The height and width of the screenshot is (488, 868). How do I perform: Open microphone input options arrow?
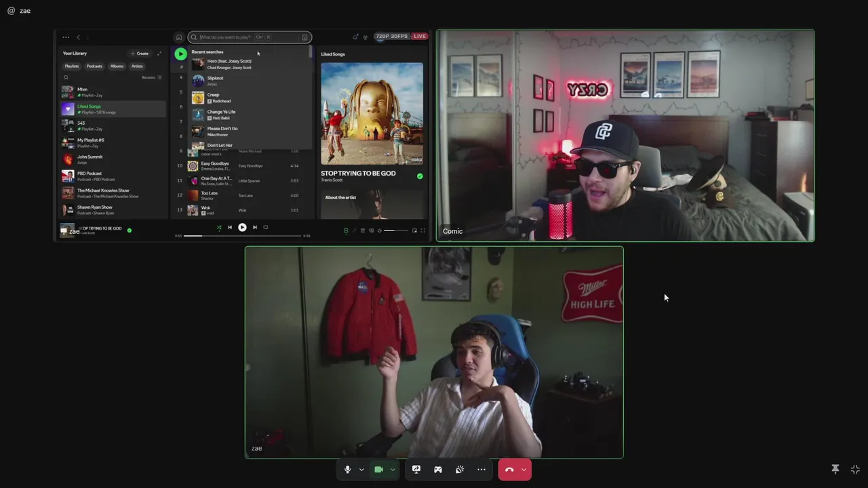(x=361, y=470)
